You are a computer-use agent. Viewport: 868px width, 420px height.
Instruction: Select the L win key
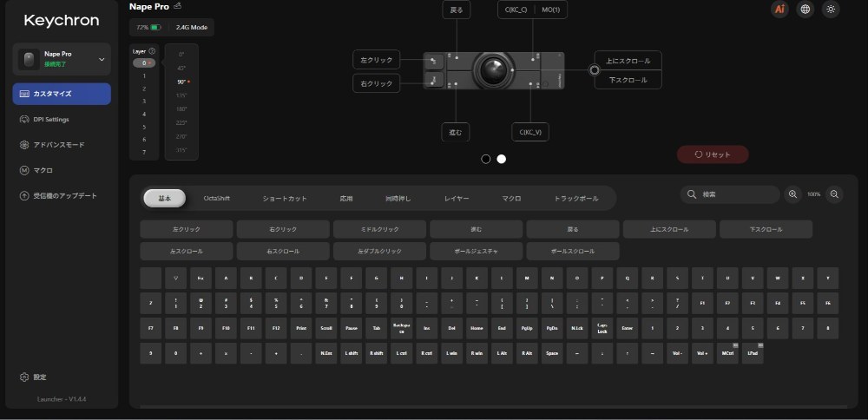[x=451, y=353]
